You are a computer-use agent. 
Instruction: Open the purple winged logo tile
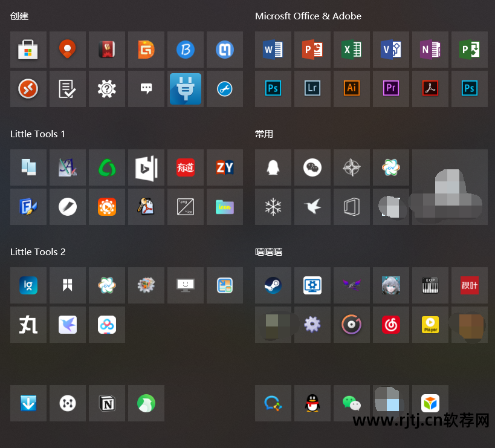tap(352, 285)
